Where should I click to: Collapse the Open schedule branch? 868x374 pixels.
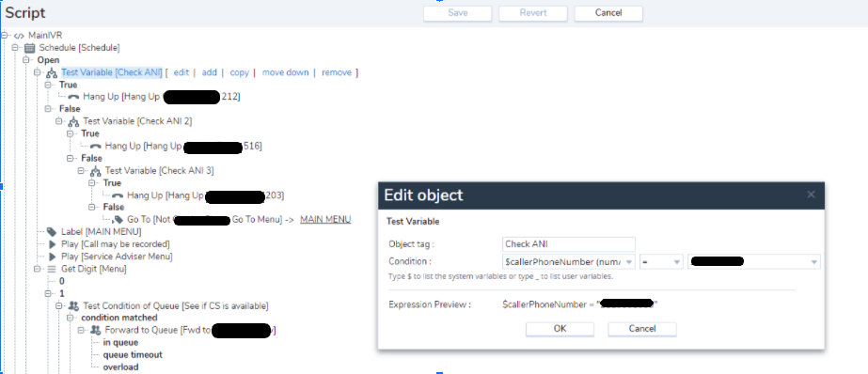pyautogui.click(x=26, y=60)
